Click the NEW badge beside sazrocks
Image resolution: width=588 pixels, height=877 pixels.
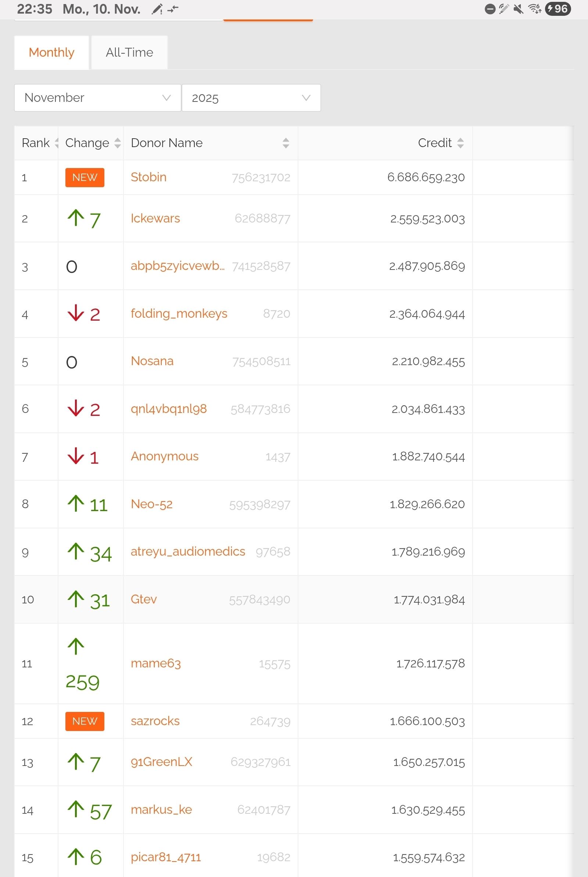click(x=85, y=721)
